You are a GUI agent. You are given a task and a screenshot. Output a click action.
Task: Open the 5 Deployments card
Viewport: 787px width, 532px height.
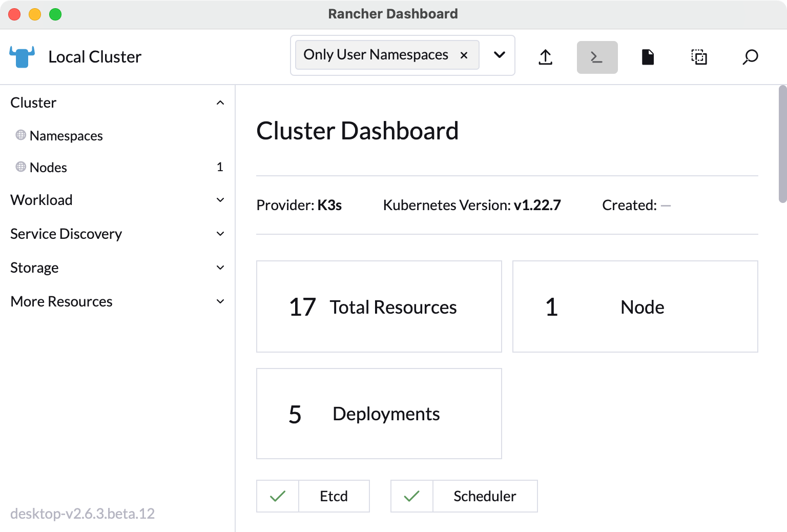point(379,414)
